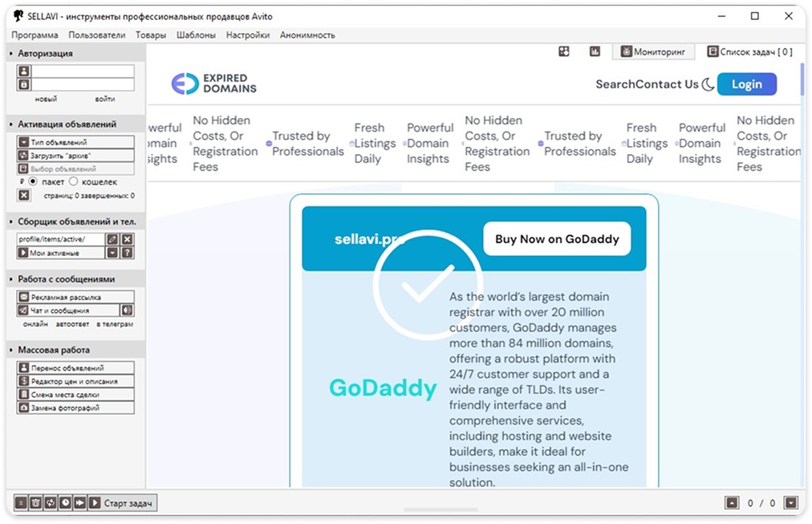The height and width of the screenshot is (524, 812).
Task: Click the clock scheduler icon in bottom toolbar
Action: point(65,503)
